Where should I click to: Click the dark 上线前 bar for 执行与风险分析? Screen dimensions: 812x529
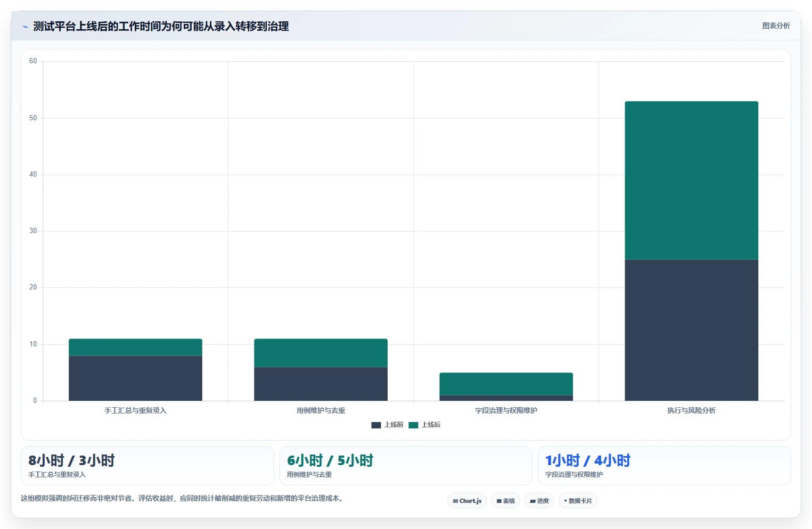pyautogui.click(x=691, y=330)
